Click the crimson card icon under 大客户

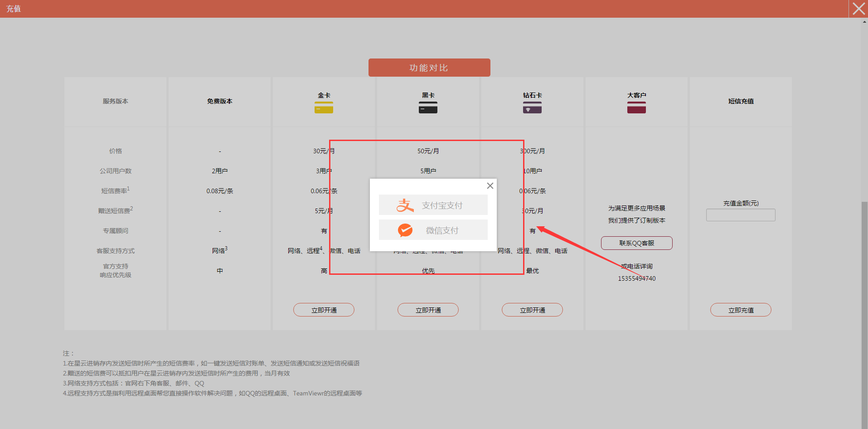click(636, 107)
